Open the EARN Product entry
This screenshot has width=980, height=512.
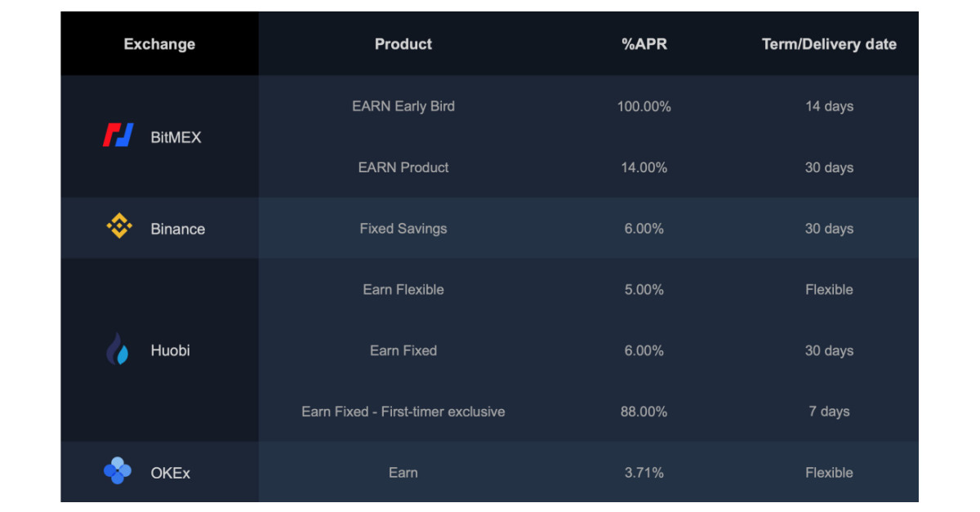[x=403, y=167]
